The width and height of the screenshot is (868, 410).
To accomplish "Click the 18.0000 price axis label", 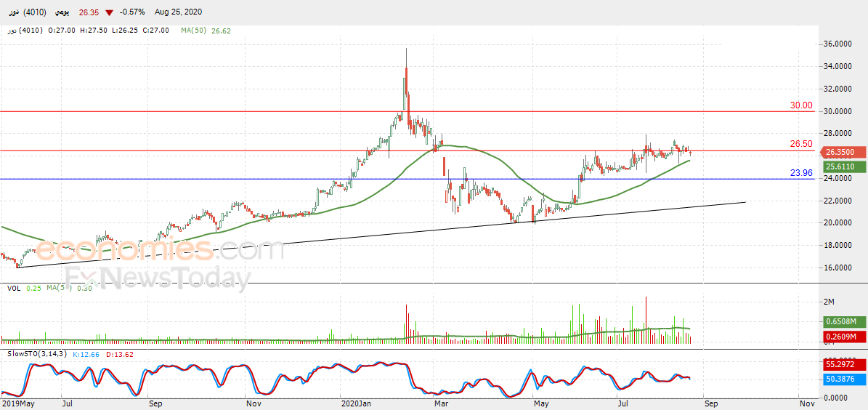I will point(839,246).
